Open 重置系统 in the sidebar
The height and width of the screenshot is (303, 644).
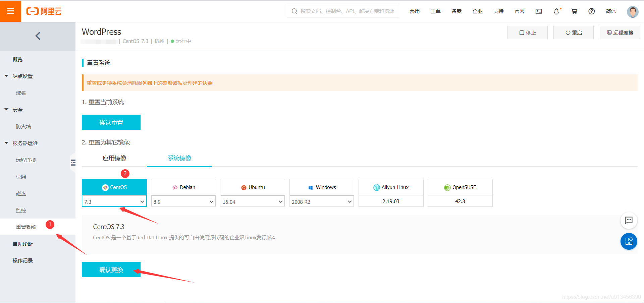(38, 227)
